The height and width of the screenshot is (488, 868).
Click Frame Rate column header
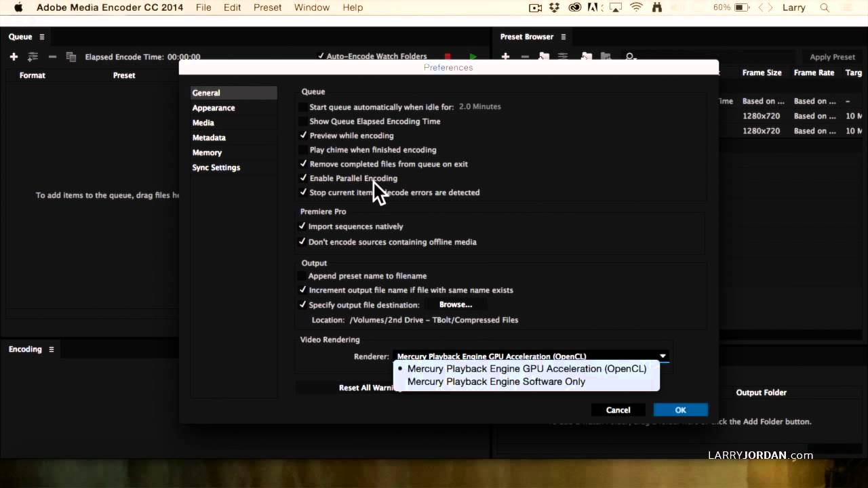click(x=814, y=73)
